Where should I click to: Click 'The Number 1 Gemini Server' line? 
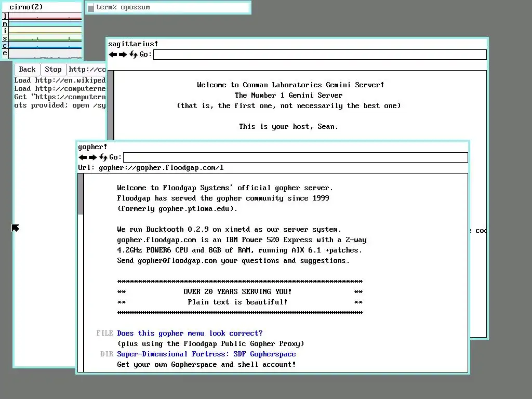[x=289, y=96]
